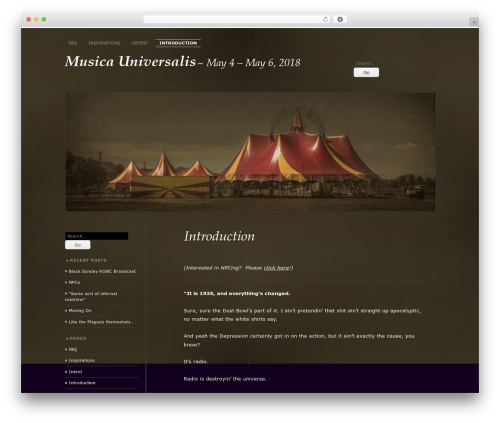Click the sidebar search field
This screenshot has width=500, height=423.
97,236
